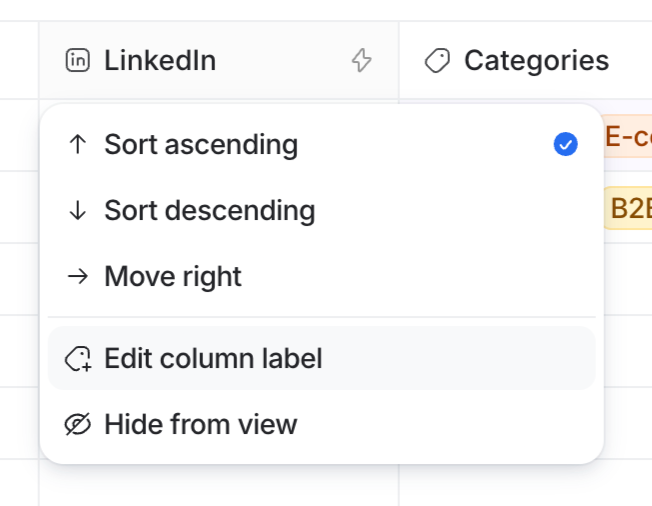Click the label-plus icon for Edit column label
652x506 pixels.
pyautogui.click(x=77, y=359)
